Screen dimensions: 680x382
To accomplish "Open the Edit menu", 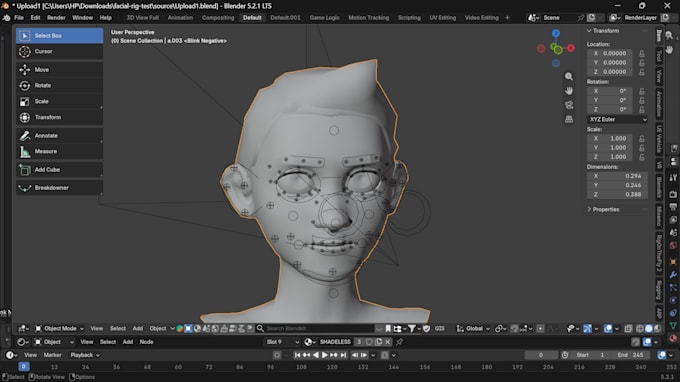I will [36, 18].
